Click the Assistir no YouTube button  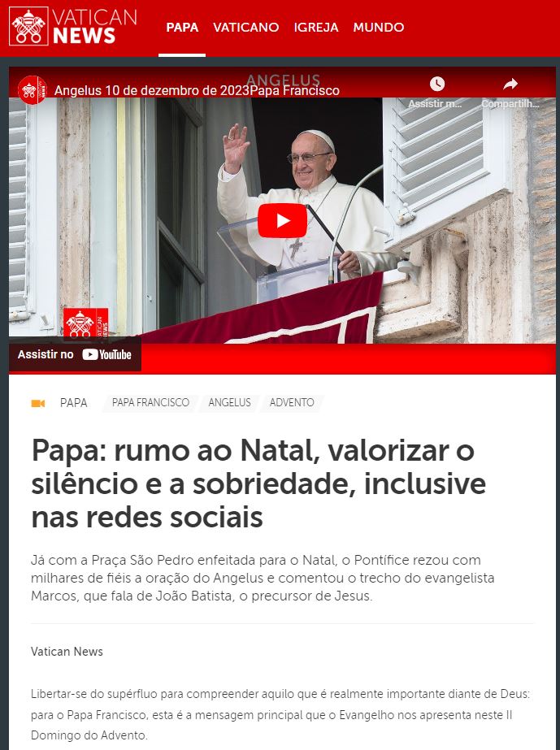(x=75, y=354)
